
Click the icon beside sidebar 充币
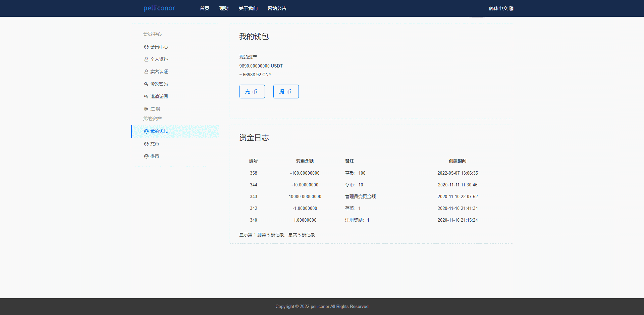146,144
